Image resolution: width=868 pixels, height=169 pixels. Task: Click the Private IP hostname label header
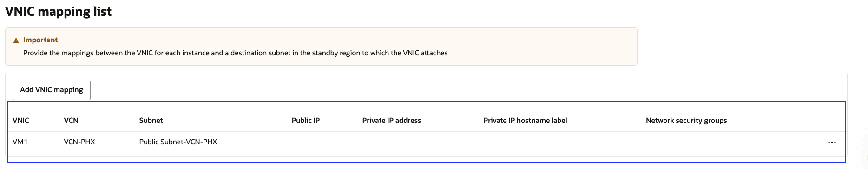(x=525, y=120)
